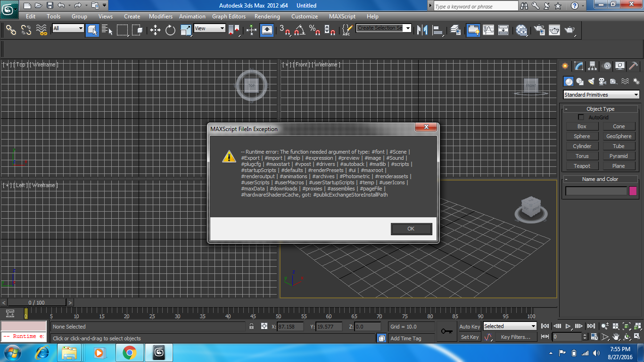Viewport: 644px width, 362px height.
Task: Click the Unlink Selection tool
Action: pos(26,30)
